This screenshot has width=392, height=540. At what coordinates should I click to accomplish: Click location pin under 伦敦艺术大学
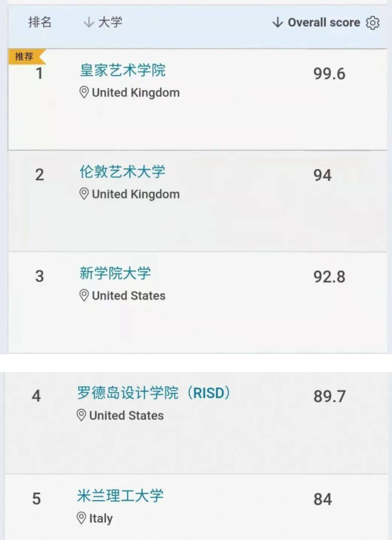84,194
